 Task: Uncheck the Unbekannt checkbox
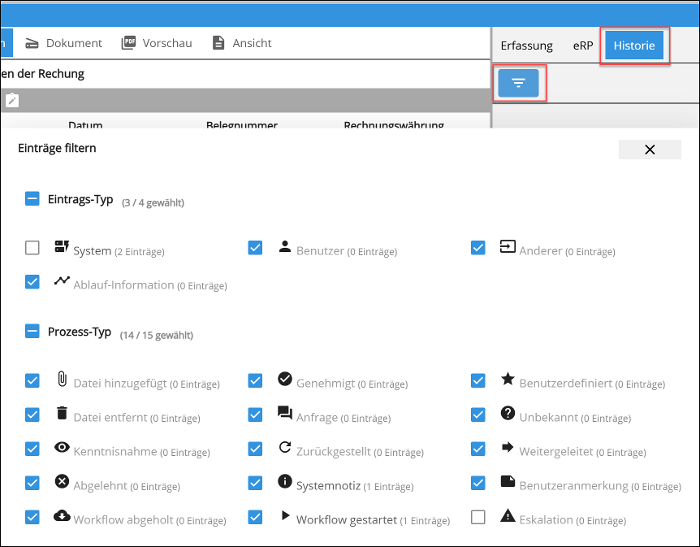tap(478, 415)
